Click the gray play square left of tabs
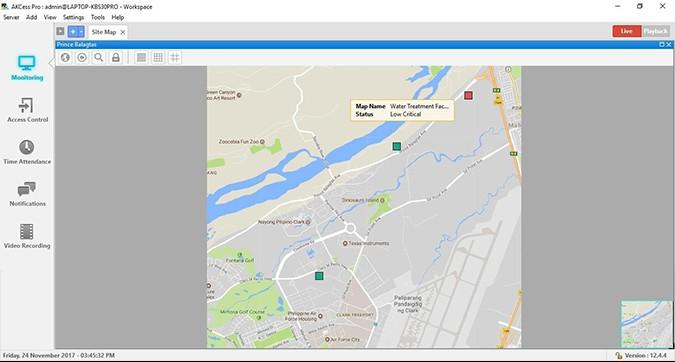Viewport: 675px width, 362px height. pos(60,31)
